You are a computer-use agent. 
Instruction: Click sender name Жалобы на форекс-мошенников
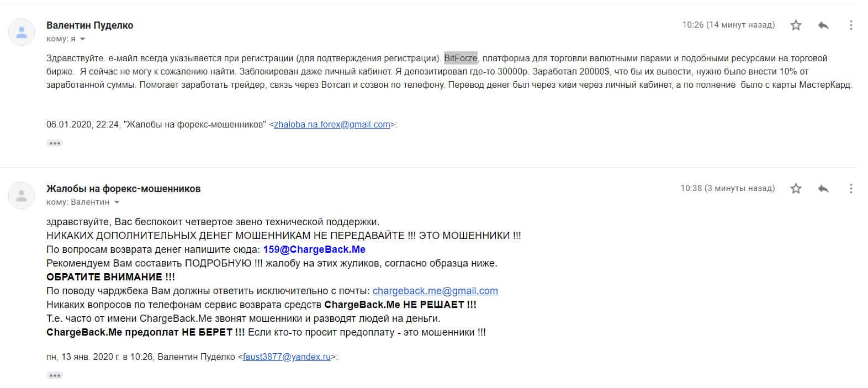[x=124, y=189]
